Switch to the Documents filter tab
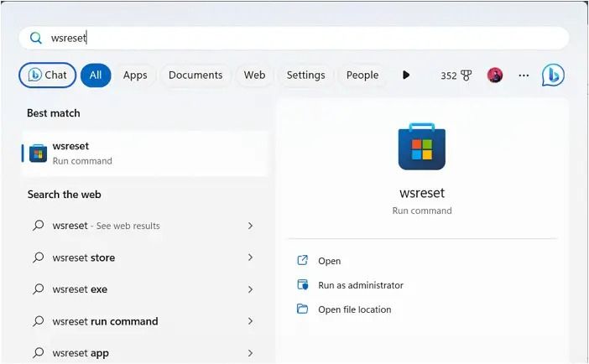Image resolution: width=589 pixels, height=364 pixels. [195, 75]
